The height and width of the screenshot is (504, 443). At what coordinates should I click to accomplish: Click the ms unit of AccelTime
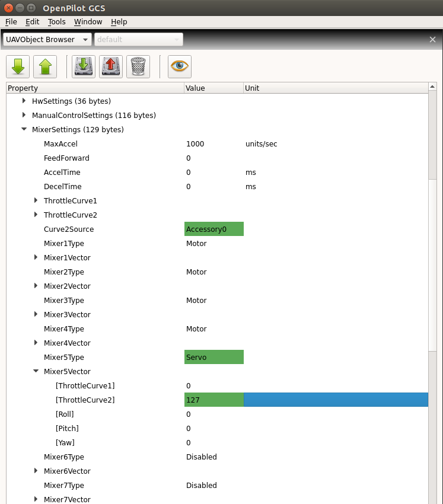[x=251, y=173]
